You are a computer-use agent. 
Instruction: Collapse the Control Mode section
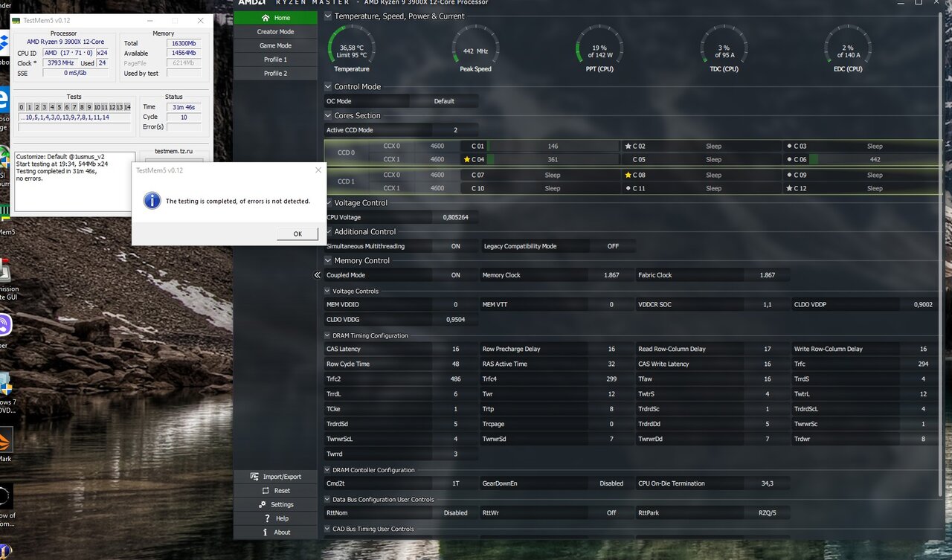pos(328,87)
